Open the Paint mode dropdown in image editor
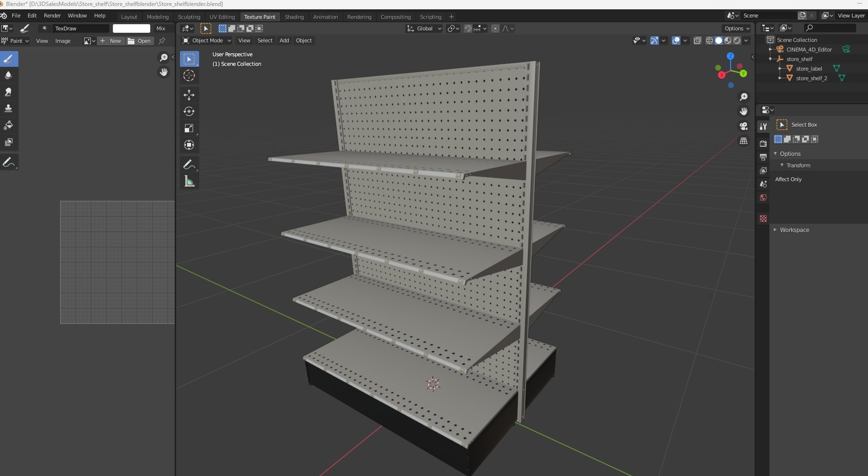The height and width of the screenshot is (476, 868). pyautogui.click(x=15, y=41)
